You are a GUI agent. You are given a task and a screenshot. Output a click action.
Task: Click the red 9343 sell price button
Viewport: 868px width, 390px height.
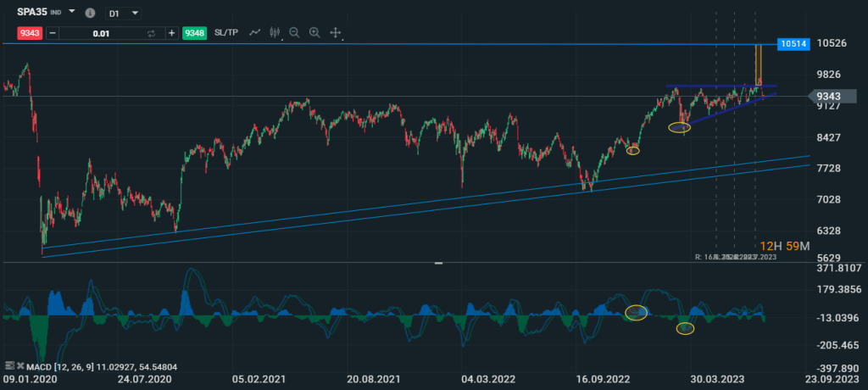(30, 33)
